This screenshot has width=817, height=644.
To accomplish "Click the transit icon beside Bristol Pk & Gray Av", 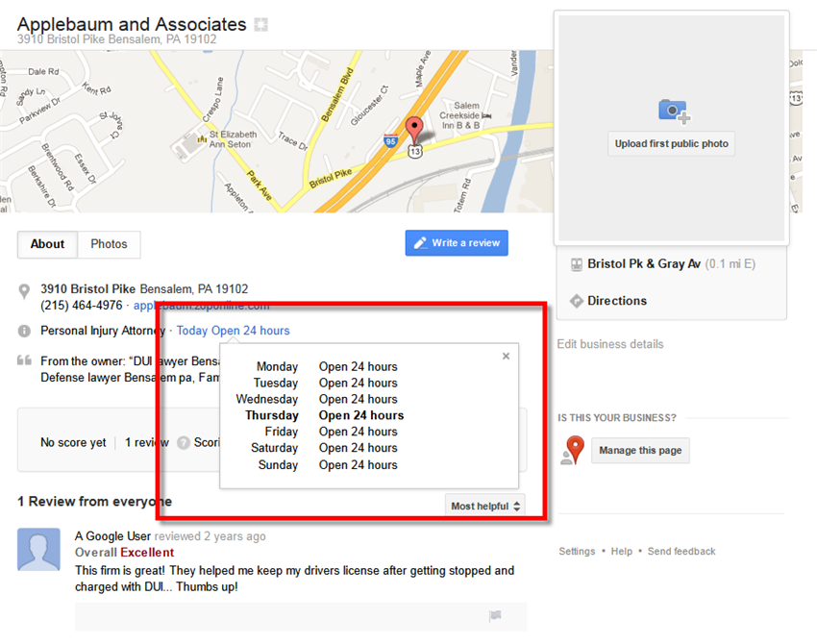I will [x=577, y=264].
